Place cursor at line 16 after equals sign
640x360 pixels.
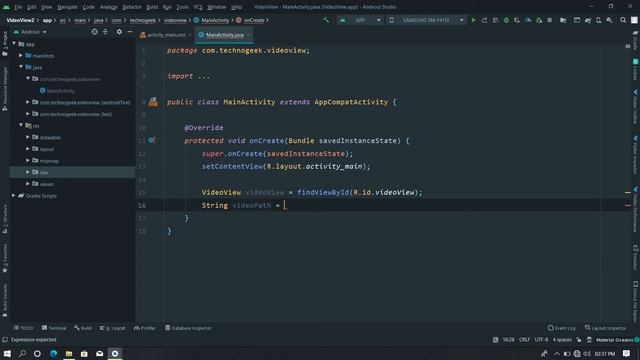pyautogui.click(x=284, y=205)
